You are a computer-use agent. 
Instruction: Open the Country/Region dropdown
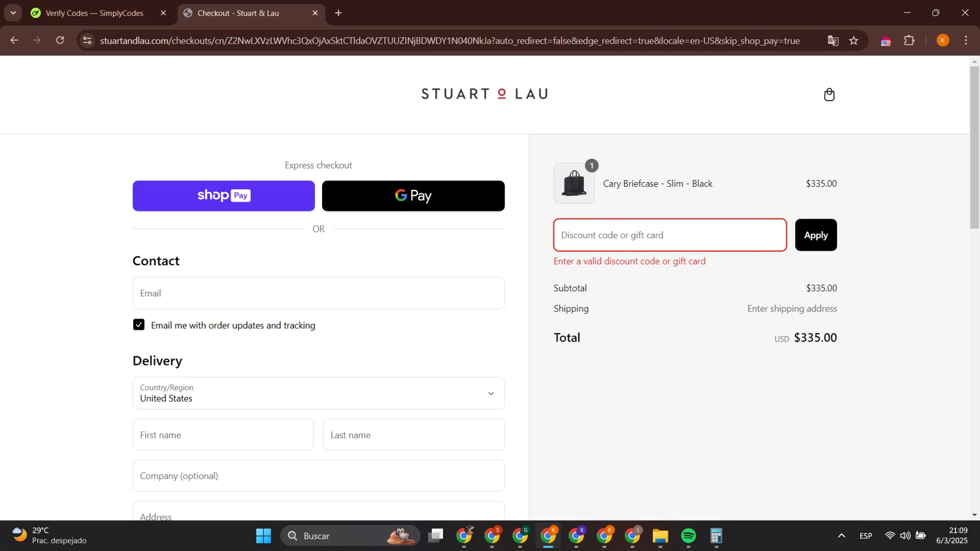(319, 393)
